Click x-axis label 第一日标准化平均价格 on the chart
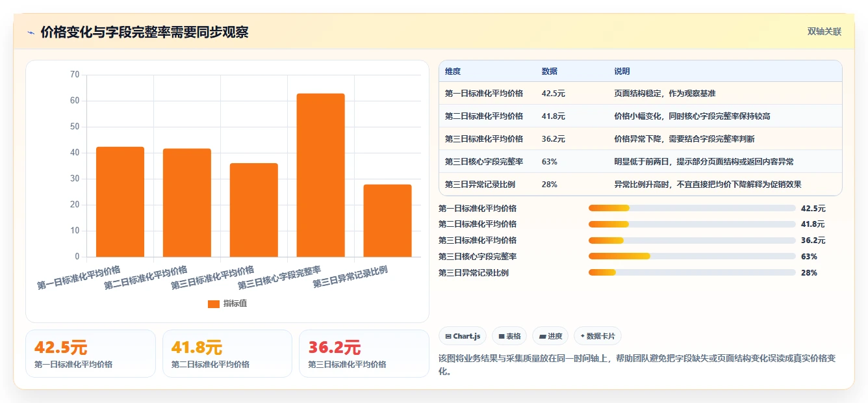 click(x=79, y=278)
